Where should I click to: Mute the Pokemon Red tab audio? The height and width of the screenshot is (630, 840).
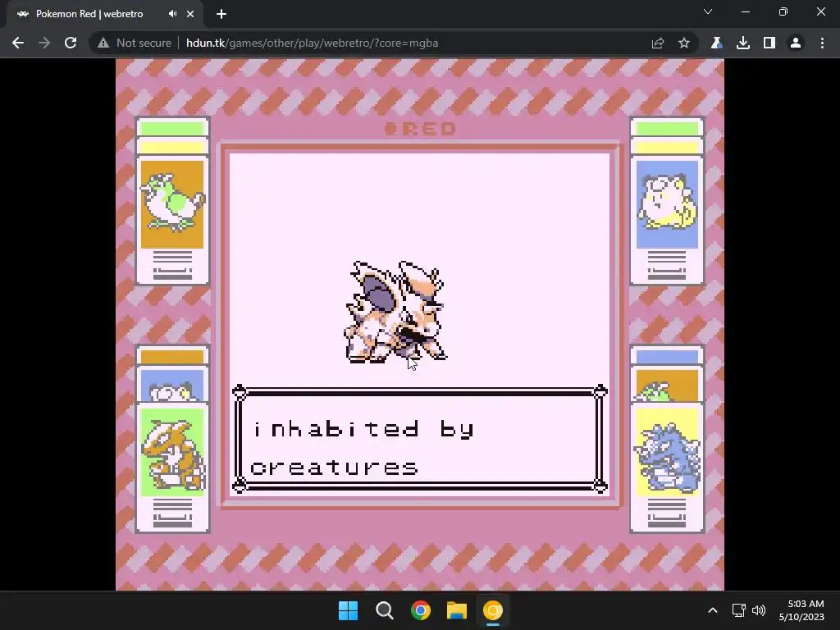172,14
